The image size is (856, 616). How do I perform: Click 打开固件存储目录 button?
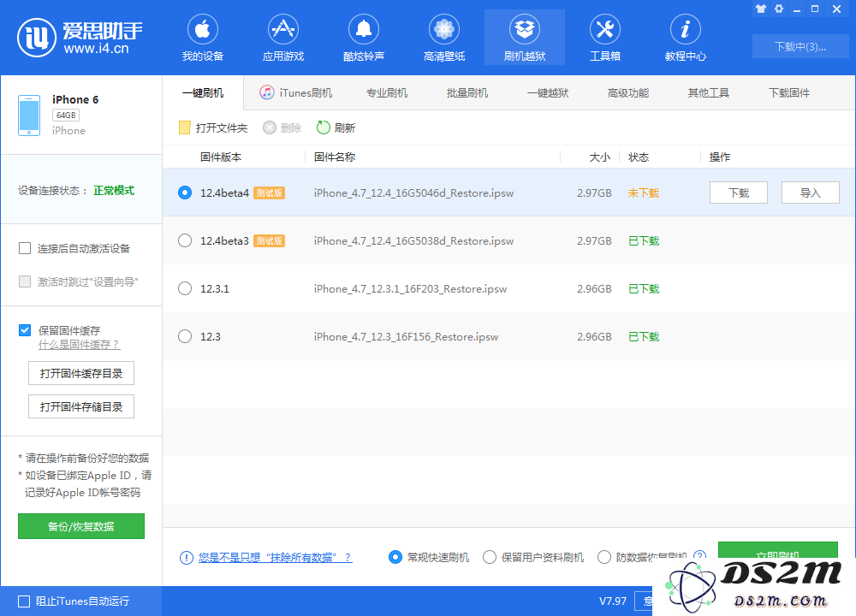click(81, 406)
